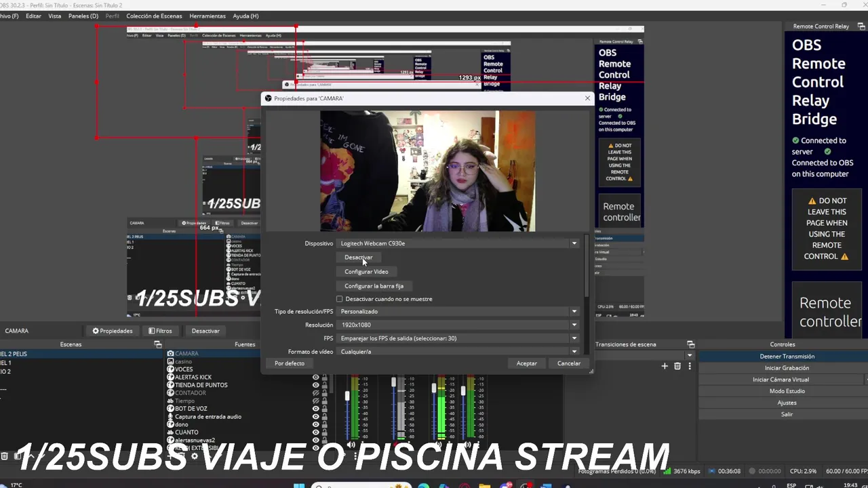Click Aceptar in the properties dialog
868x488 pixels.
coord(526,363)
